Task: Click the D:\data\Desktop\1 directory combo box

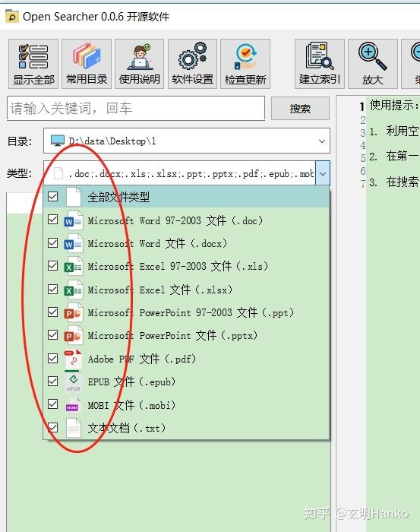Action: point(186,141)
